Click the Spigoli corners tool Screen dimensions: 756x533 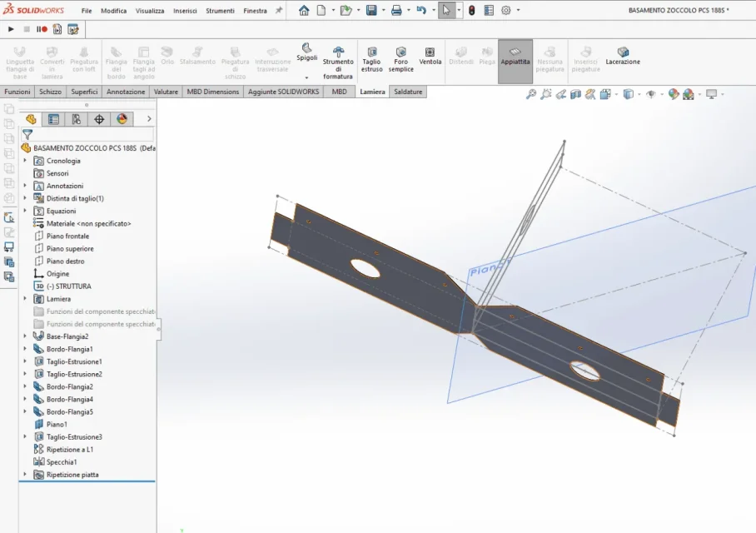[306, 52]
